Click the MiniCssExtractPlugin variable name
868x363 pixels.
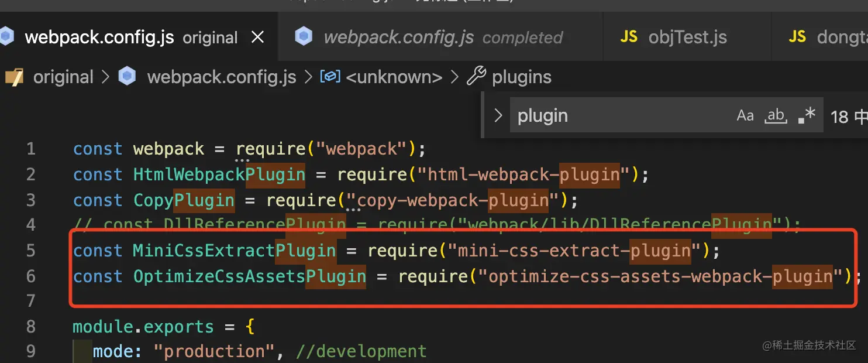pos(234,251)
